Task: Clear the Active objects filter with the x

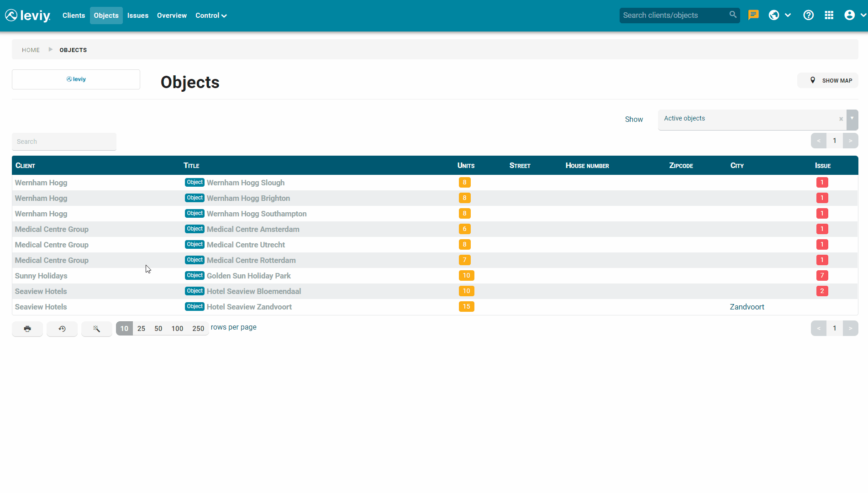Action: coord(841,119)
